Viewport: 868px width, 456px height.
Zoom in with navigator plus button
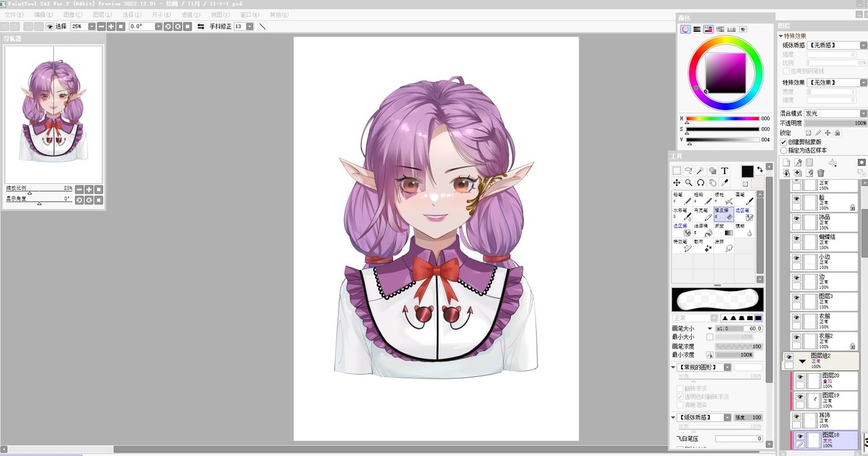point(89,189)
